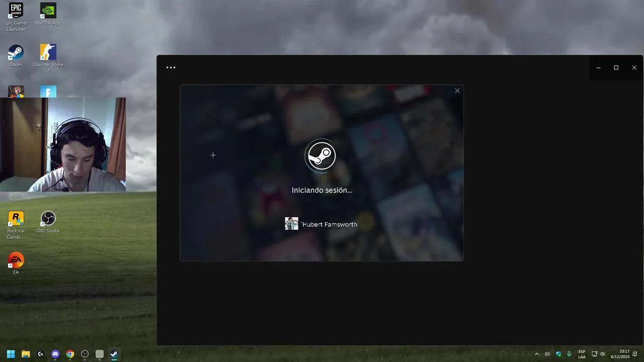Select the EA app desktop icon
644x362 pixels.
[x=16, y=263]
